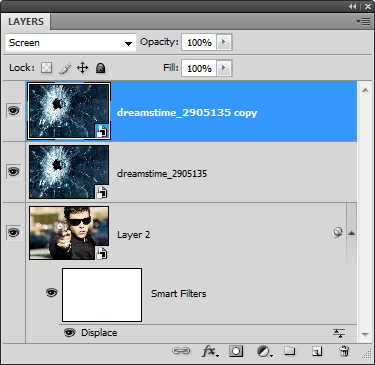Create new fill or adjustment layer
375x365 pixels.
[265, 351]
